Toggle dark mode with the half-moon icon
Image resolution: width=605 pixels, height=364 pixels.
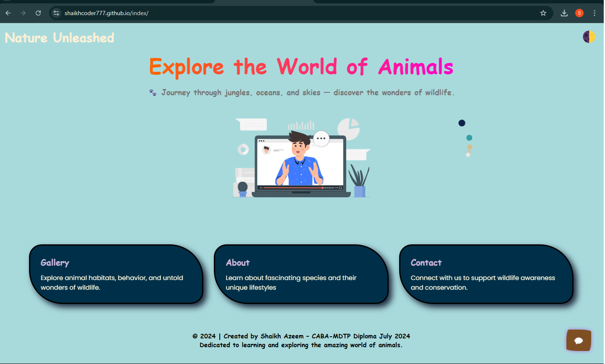[589, 37]
